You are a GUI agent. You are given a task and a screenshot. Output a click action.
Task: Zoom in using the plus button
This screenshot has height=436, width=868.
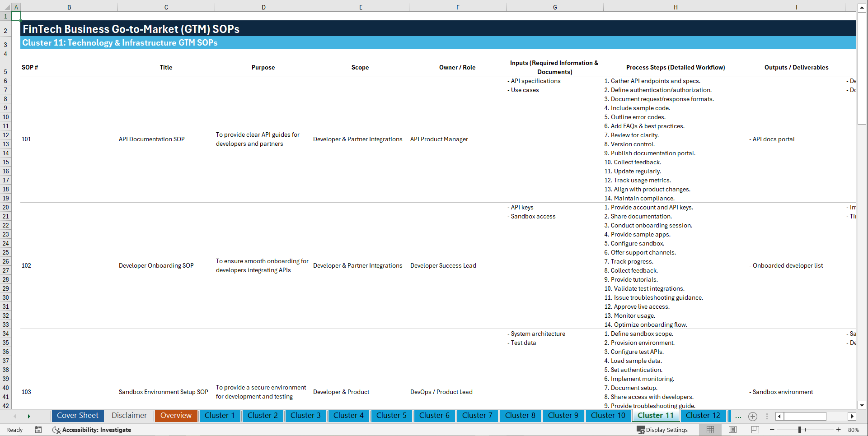tap(838, 430)
